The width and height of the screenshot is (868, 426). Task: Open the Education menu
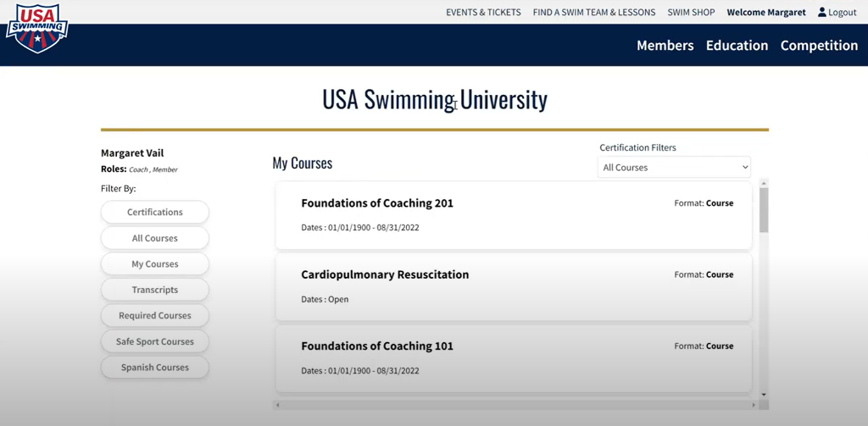[737, 46]
